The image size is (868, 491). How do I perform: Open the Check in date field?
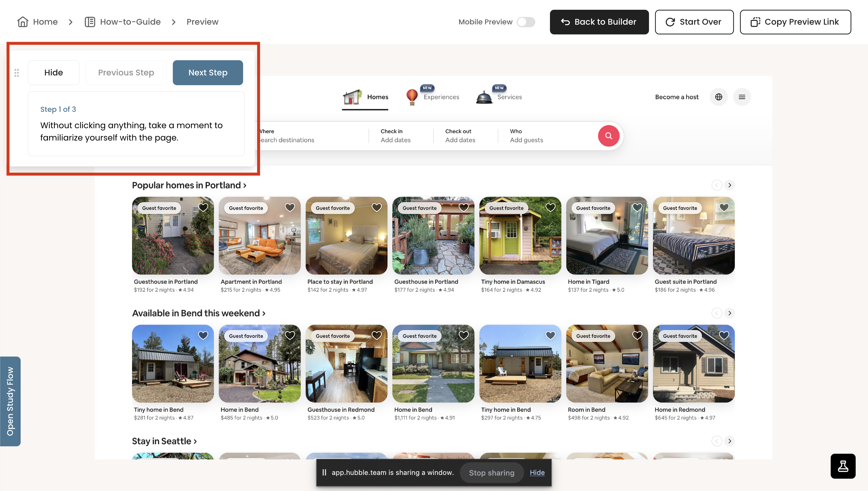(x=401, y=136)
